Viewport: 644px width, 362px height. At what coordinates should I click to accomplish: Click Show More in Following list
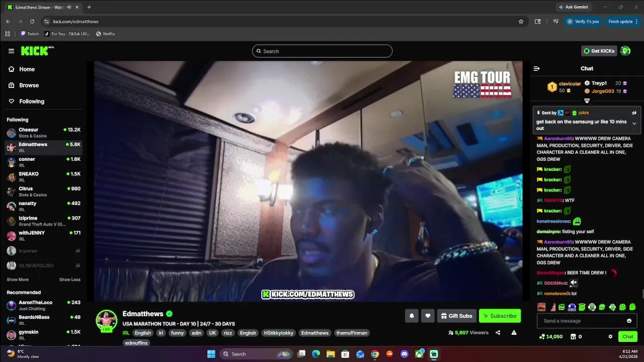[18, 280]
